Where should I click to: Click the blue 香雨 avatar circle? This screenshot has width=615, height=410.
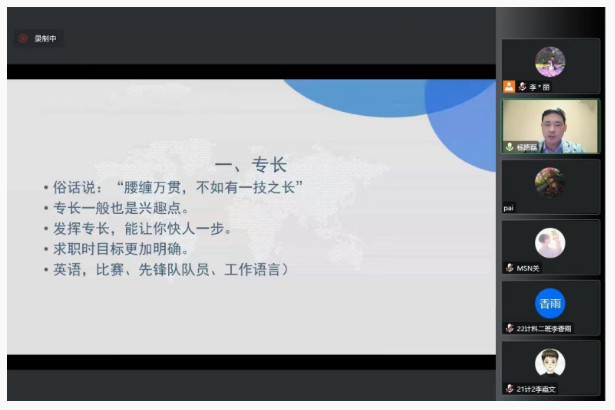[550, 302]
